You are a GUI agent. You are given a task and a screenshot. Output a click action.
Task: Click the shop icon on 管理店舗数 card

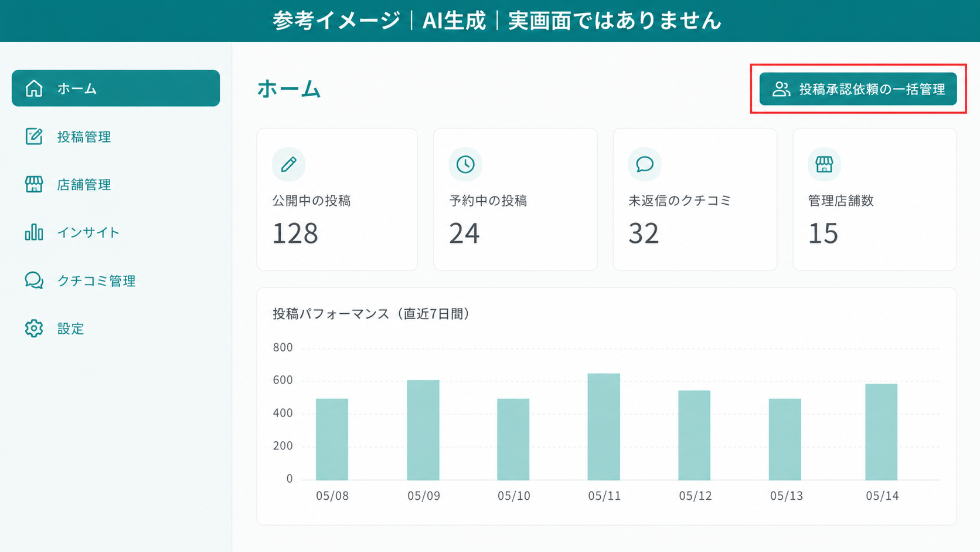click(x=824, y=164)
